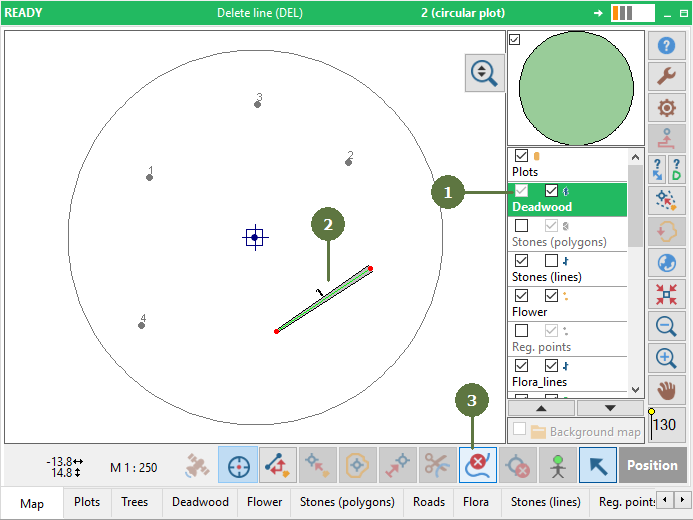Viewport: 693px width, 520px height.
Task: Click the blue globe icon
Action: [x=666, y=263]
